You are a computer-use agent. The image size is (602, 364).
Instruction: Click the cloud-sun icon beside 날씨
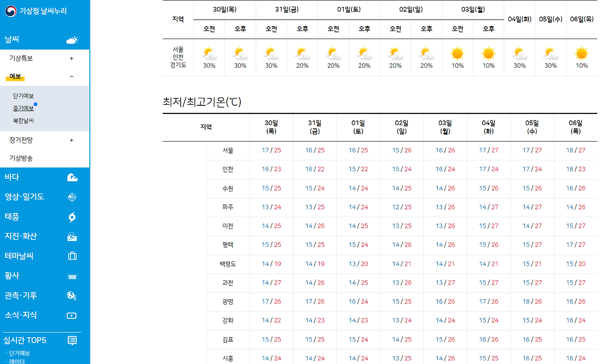point(72,40)
